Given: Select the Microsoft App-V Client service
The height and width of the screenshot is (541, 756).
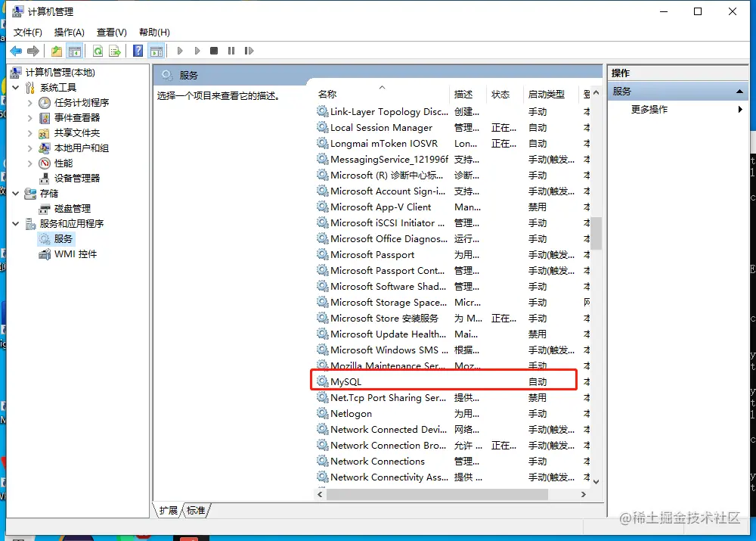Looking at the screenshot, I should click(x=452, y=207).
